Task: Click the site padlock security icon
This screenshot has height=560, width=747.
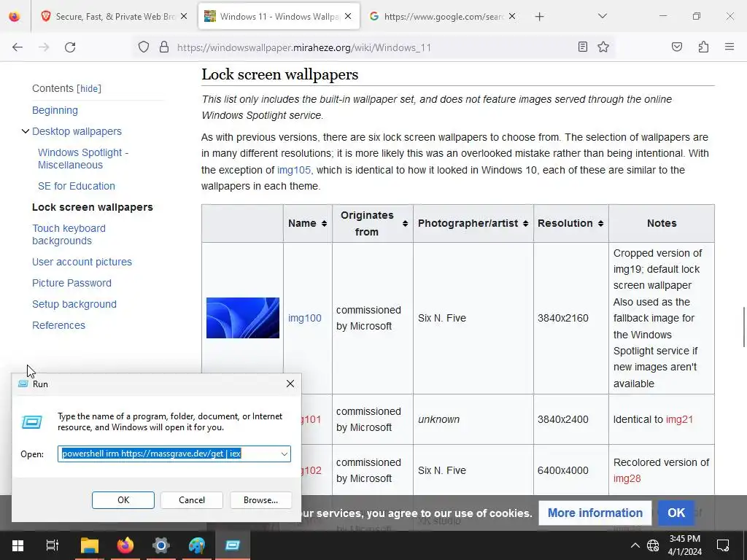Action: point(164,47)
